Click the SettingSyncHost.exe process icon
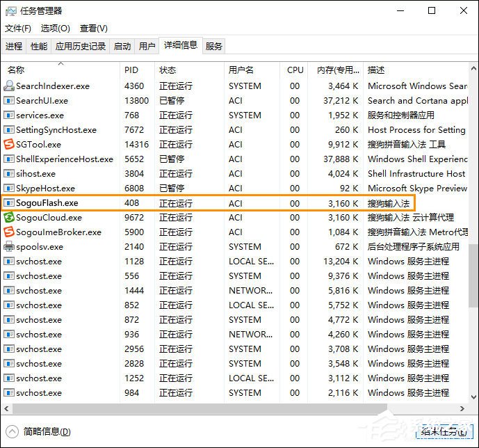Viewport: 479px width, 448px height. [x=9, y=130]
